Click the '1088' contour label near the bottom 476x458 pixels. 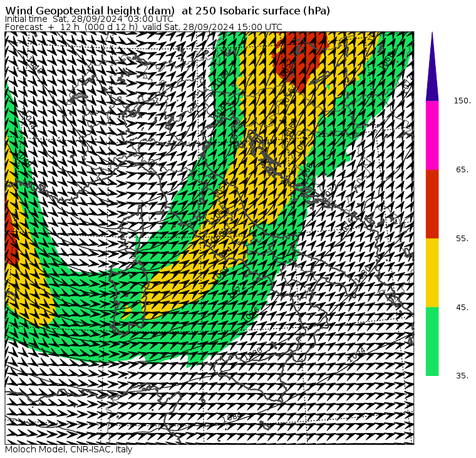click(231, 417)
